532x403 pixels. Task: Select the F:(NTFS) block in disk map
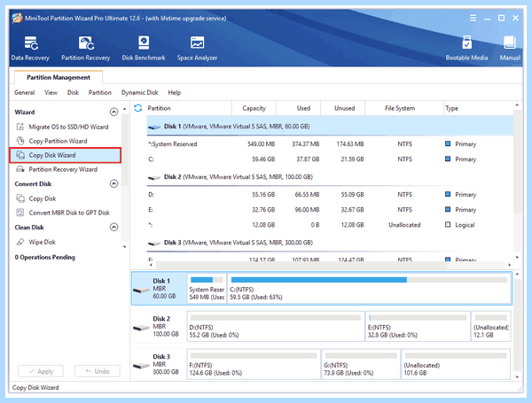(x=254, y=364)
